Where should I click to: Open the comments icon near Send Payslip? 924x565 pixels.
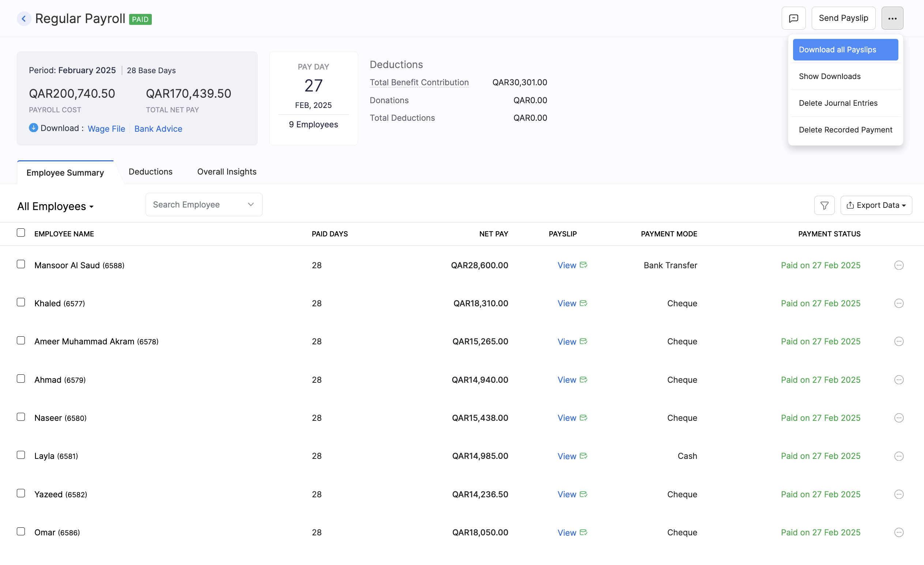coord(793,18)
